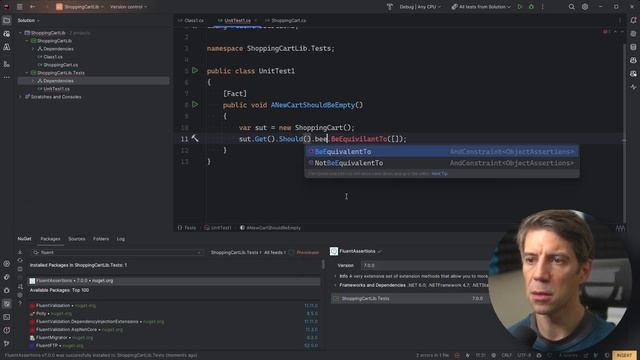Open the main menu hamburger icon

coord(20,7)
